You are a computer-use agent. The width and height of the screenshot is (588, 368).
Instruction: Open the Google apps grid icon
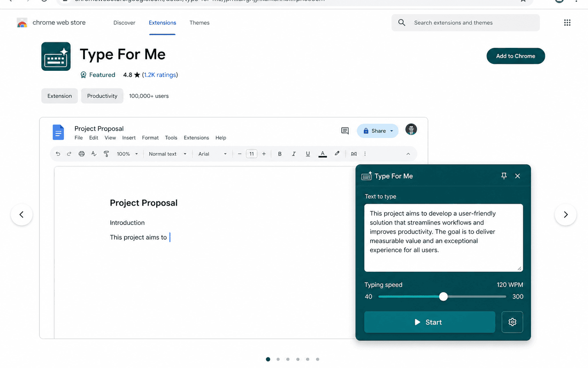tap(567, 23)
